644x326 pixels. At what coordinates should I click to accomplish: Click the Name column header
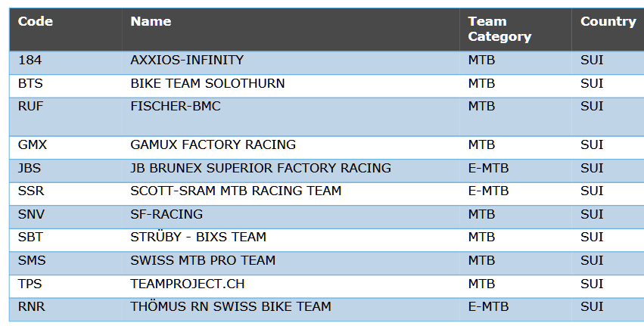click(x=151, y=21)
